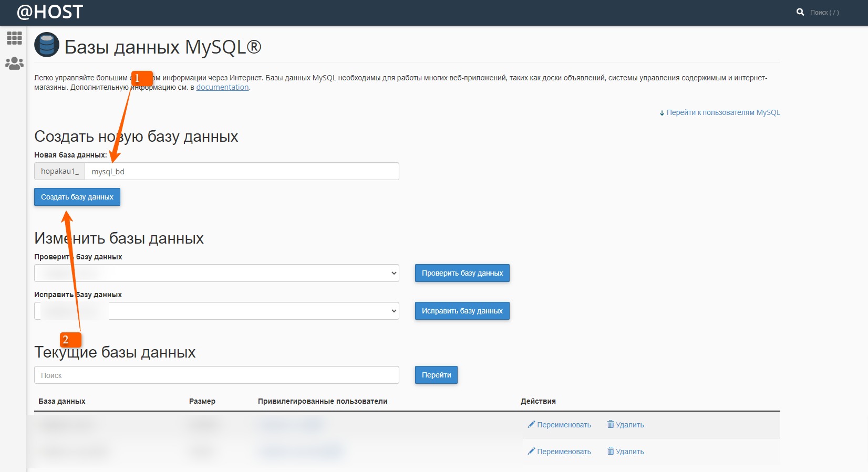This screenshot has height=472, width=868.
Task: Click the "Размер" column header
Action: [202, 401]
